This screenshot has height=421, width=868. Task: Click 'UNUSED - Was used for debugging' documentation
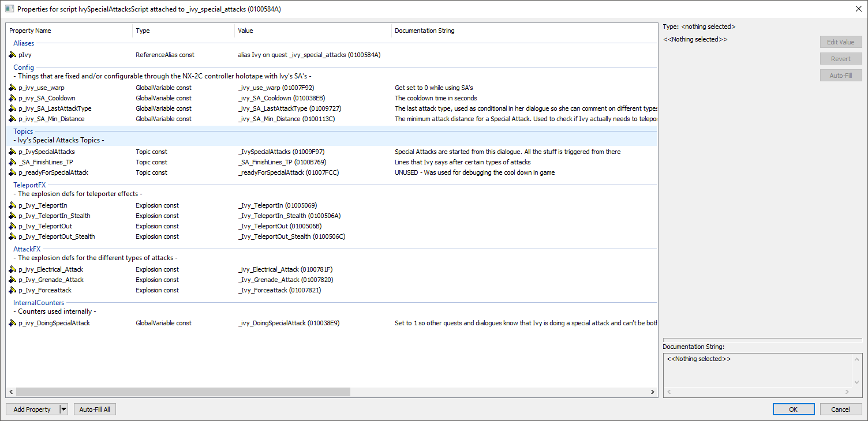tap(474, 172)
